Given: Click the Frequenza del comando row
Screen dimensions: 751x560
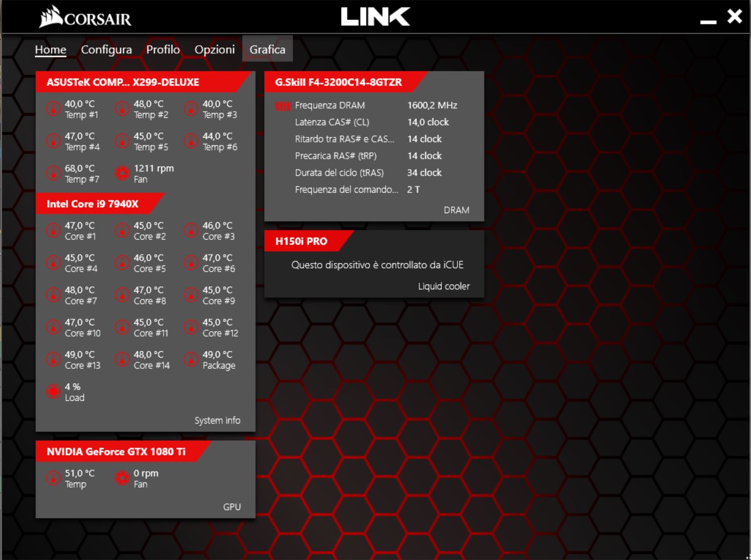Looking at the screenshot, I should click(x=357, y=190).
